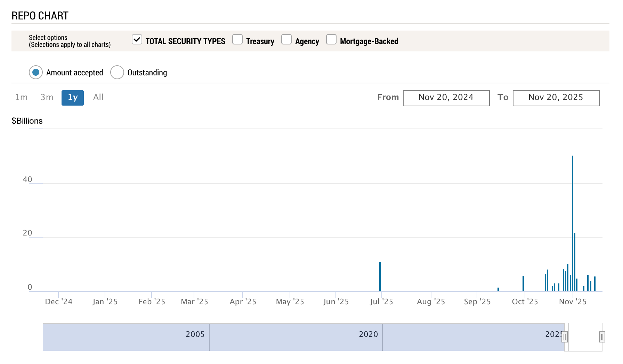
Task: Grab the left navigator range handle
Action: click(x=565, y=337)
